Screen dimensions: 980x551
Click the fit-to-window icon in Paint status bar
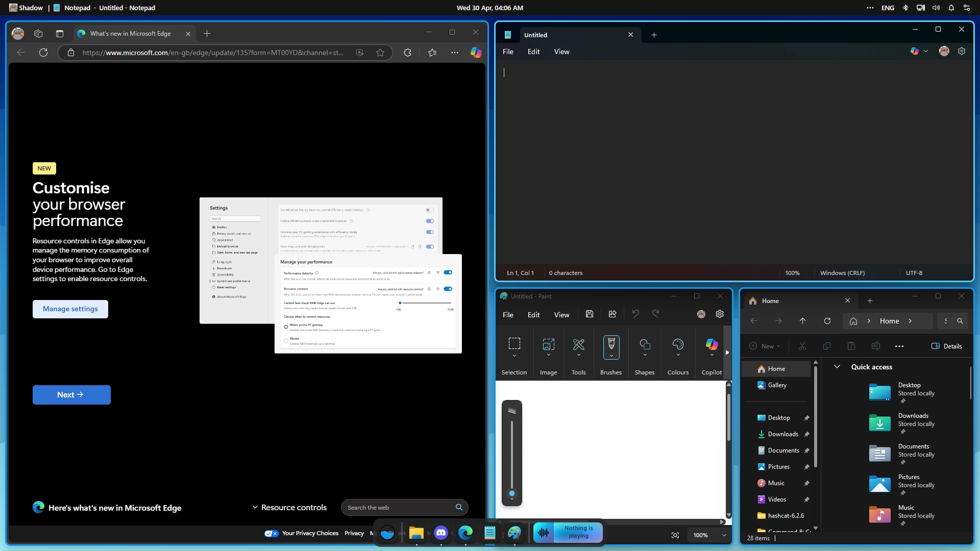[675, 535]
